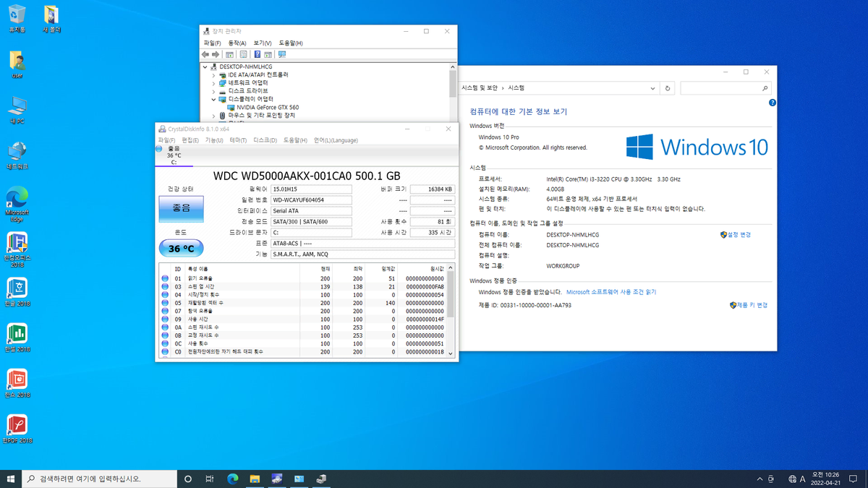The width and height of the screenshot is (868, 488).
Task: Click help question icon in System window
Action: coord(772,103)
